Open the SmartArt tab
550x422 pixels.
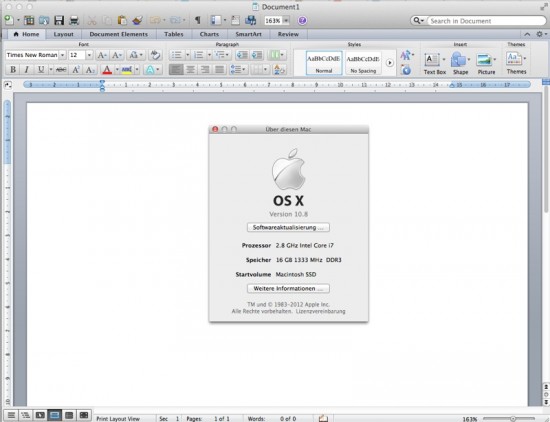[x=248, y=34]
